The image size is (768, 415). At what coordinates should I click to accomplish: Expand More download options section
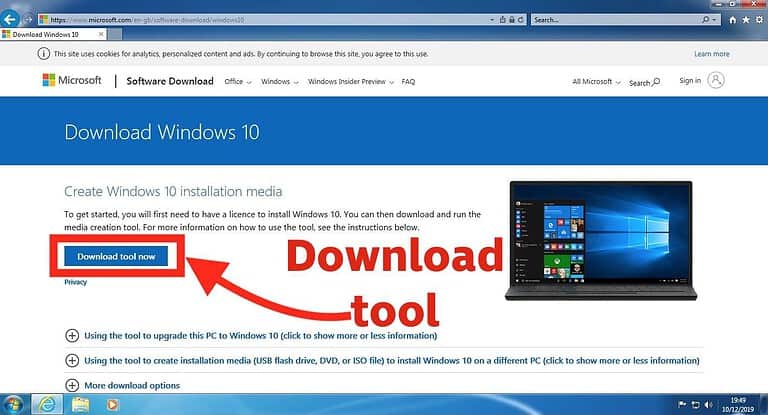tap(122, 386)
